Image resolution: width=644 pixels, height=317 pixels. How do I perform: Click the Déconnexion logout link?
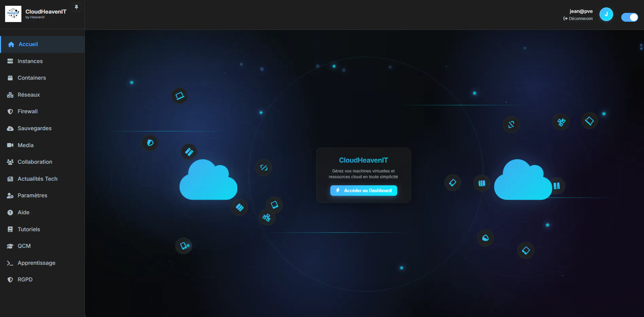pos(578,19)
